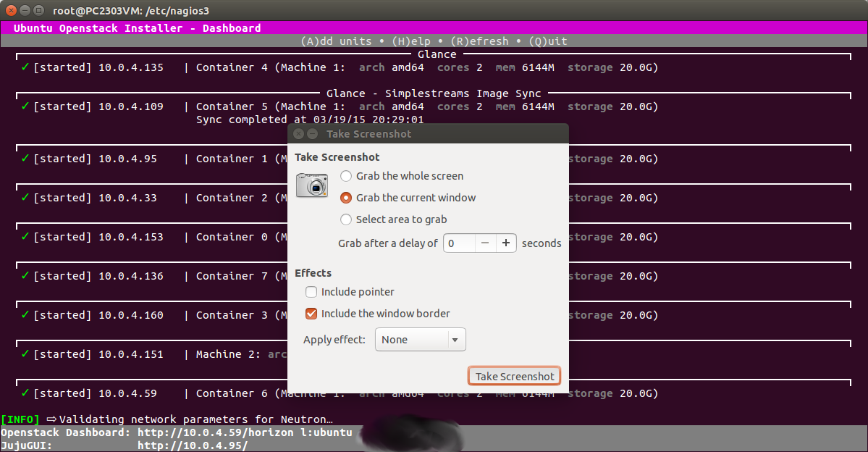Click the green checkmark beside 10.0.4.59
The image size is (868, 452).
click(x=25, y=393)
